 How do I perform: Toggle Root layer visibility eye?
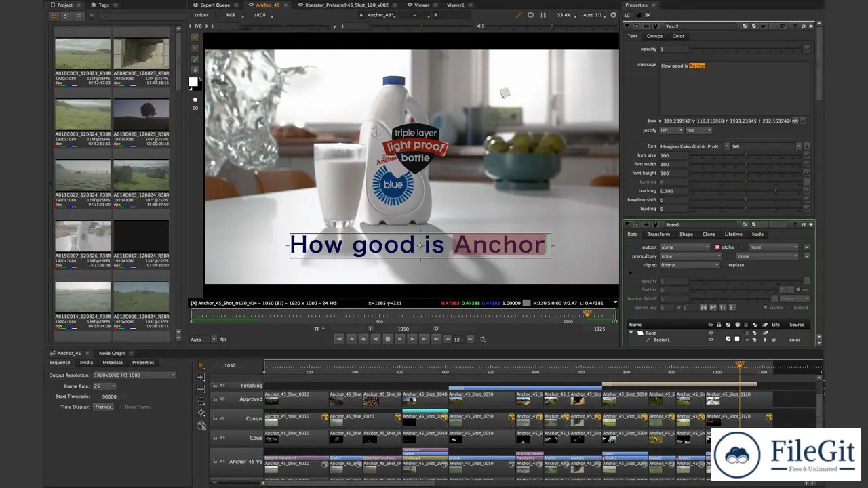711,333
